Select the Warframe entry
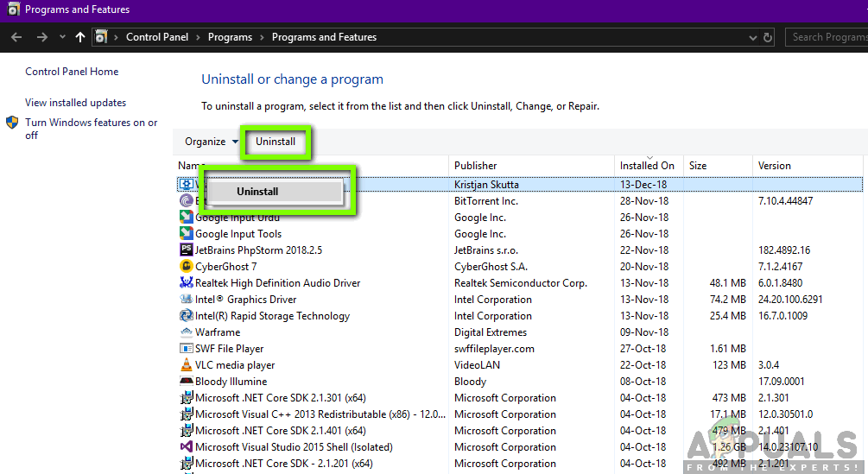 218,332
